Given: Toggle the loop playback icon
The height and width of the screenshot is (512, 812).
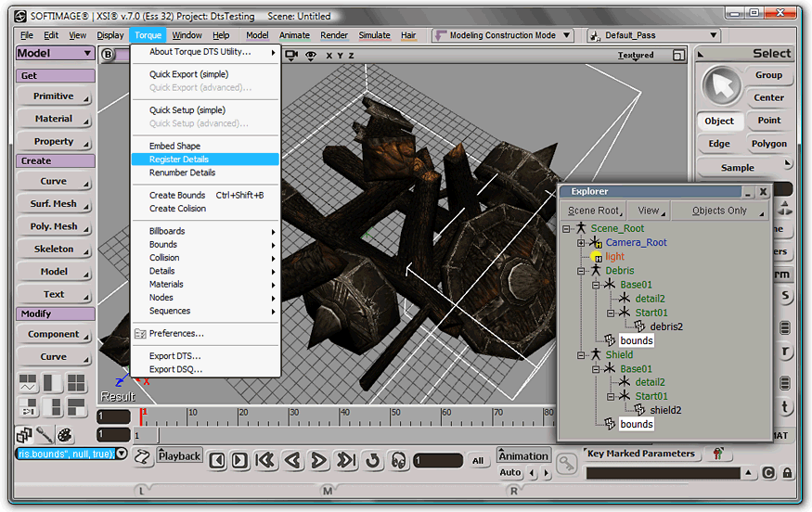Looking at the screenshot, I should pyautogui.click(x=372, y=460).
